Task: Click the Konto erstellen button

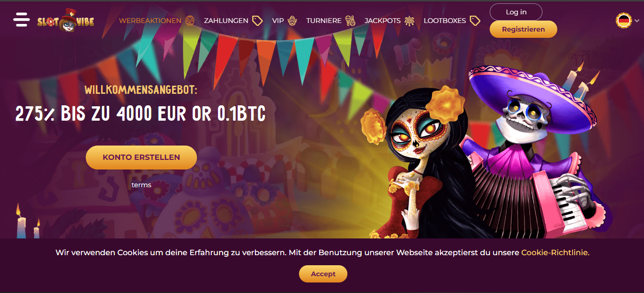Action: pos(141,157)
